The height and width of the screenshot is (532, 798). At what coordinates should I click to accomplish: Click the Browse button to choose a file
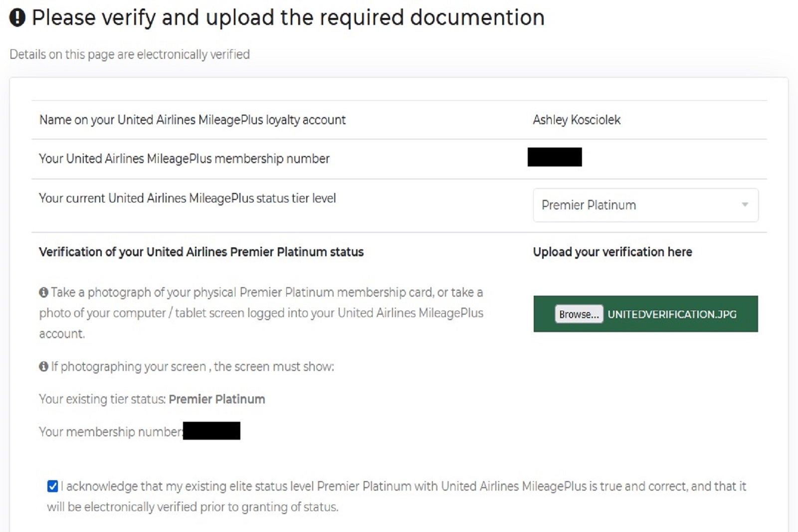[579, 314]
